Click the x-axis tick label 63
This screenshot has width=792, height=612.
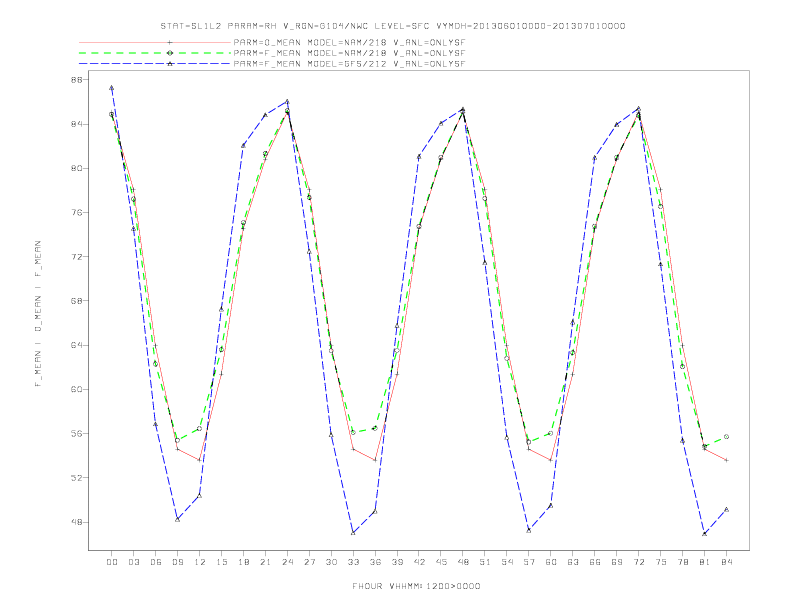click(x=573, y=562)
